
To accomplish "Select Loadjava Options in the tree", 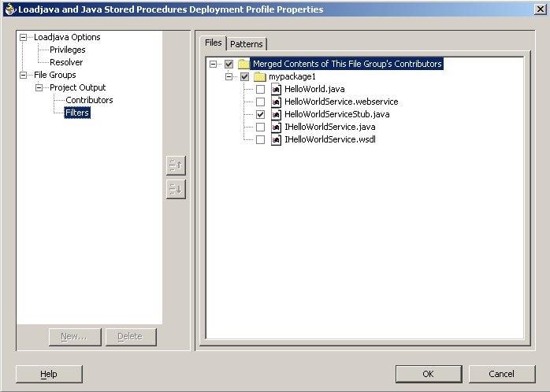I will coord(67,37).
